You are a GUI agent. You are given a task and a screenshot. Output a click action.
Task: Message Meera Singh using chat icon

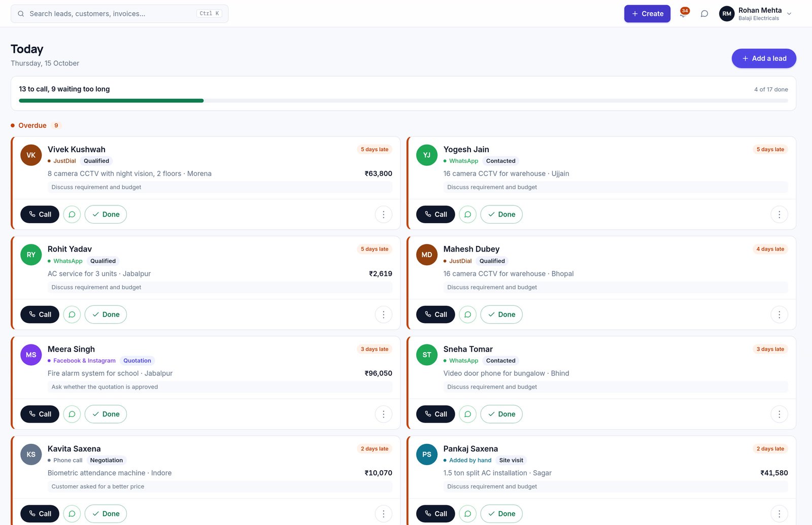(x=72, y=414)
